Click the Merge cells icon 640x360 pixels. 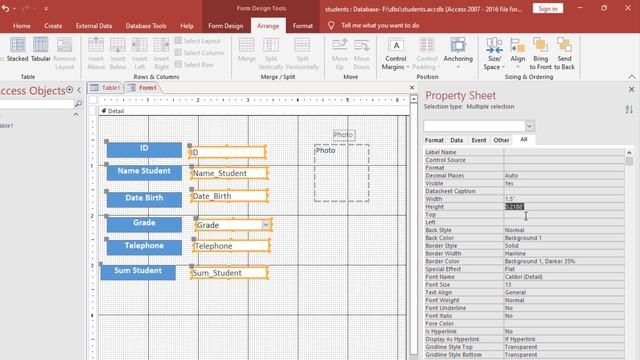coord(247,49)
